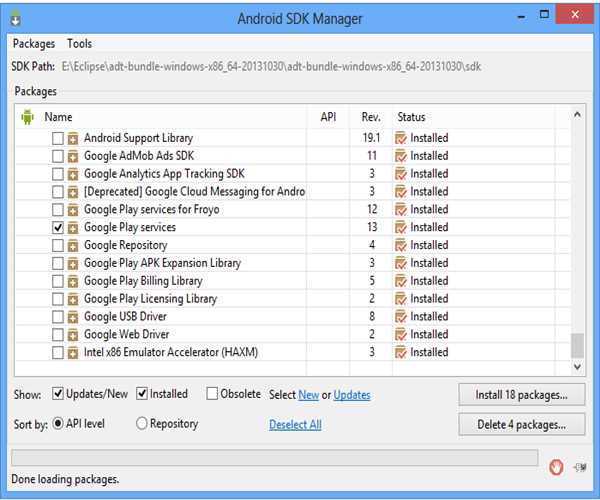Click the scroll down arrow in the packages list
Viewport: 600px width, 500px height.
(577, 366)
